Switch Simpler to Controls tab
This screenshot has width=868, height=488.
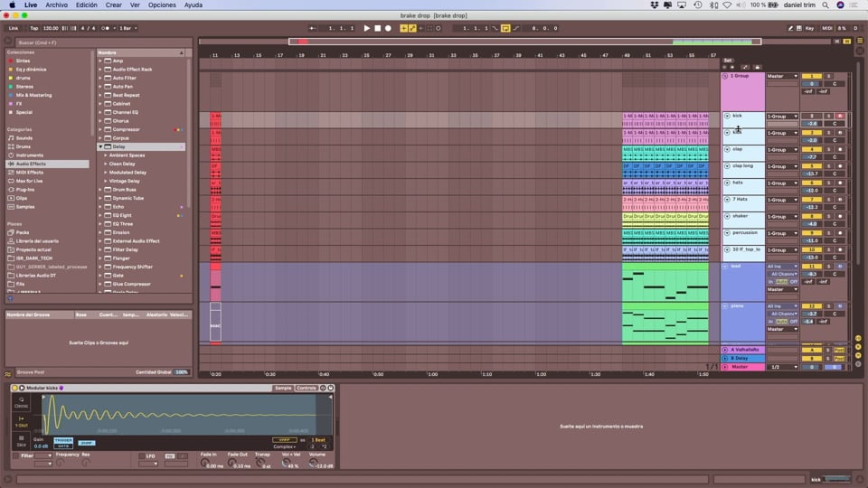pyautogui.click(x=306, y=388)
